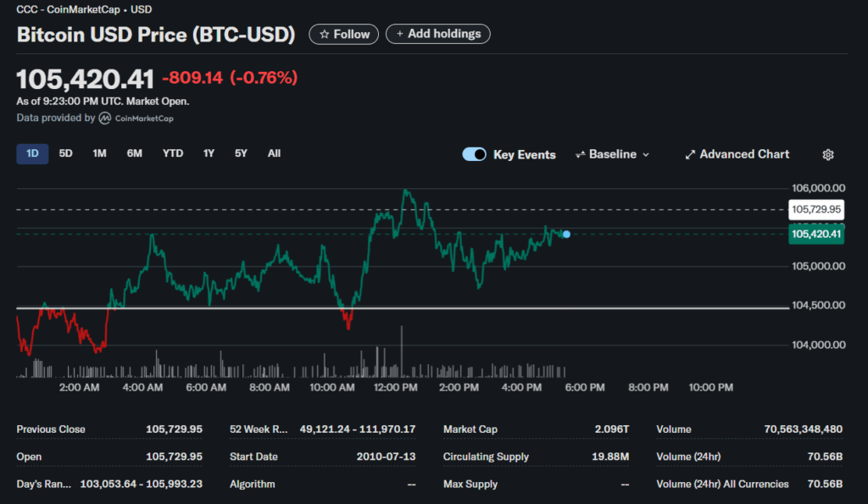Click the Circulating Supply value 19.88M
868x504 pixels.
point(610,457)
